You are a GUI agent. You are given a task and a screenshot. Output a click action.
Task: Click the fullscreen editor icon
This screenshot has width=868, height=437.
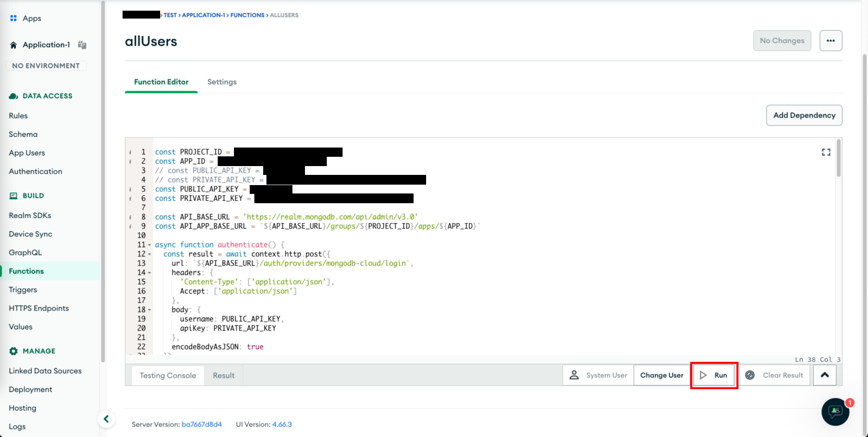[826, 152]
